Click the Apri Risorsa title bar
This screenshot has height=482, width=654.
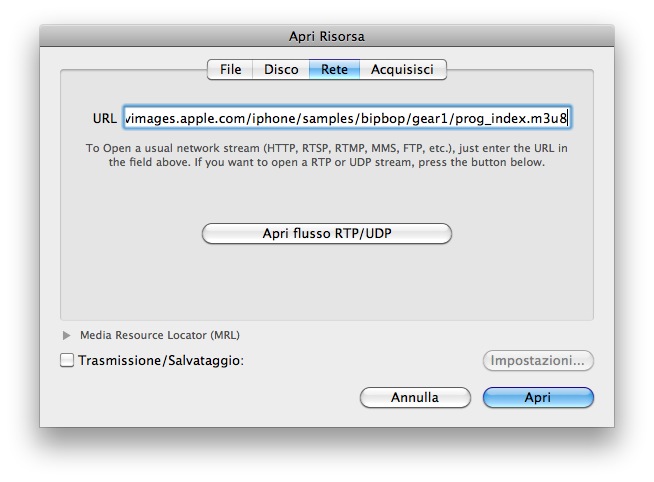[x=327, y=37]
